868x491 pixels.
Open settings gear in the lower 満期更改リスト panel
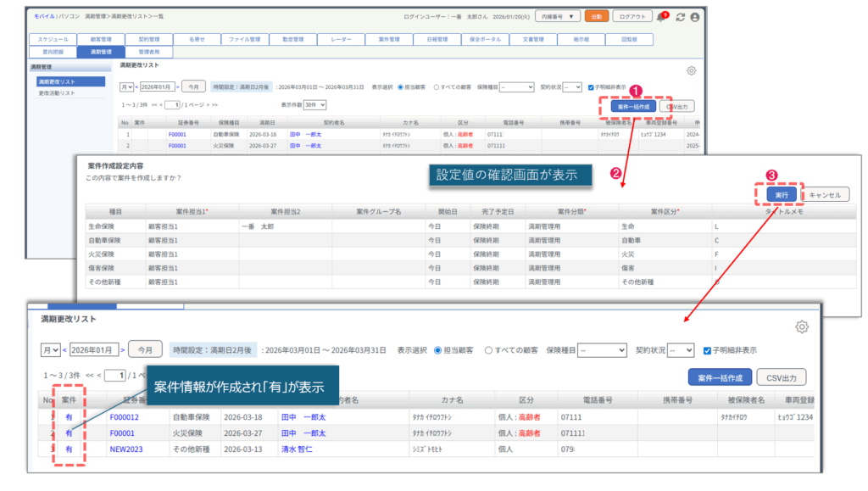coord(801,327)
